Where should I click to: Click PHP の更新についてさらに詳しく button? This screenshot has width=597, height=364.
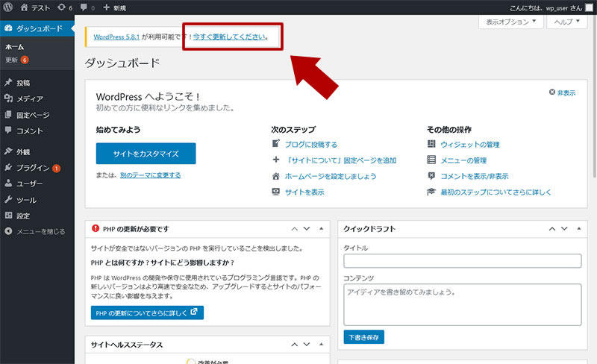coord(147,313)
